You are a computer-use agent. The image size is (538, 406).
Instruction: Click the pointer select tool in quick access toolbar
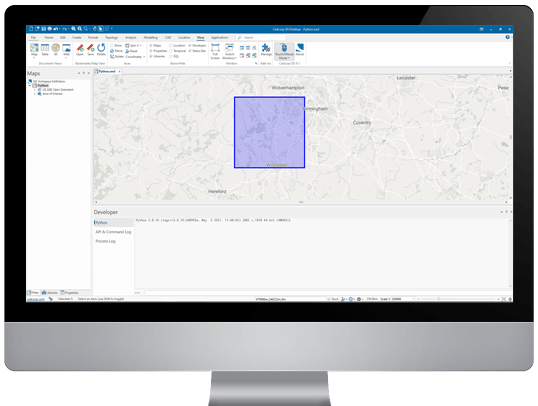[x=101, y=29]
